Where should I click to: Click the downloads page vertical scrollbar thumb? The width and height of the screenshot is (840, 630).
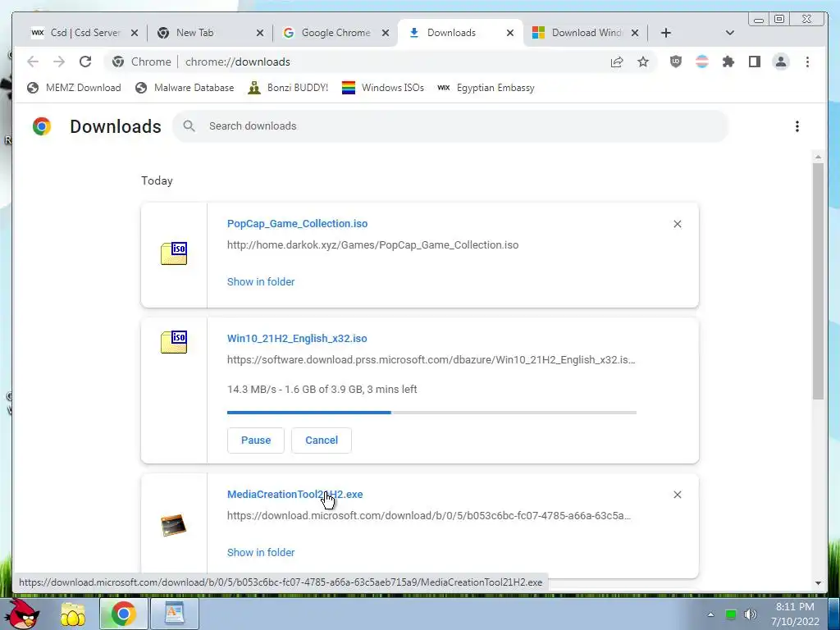coord(818,281)
